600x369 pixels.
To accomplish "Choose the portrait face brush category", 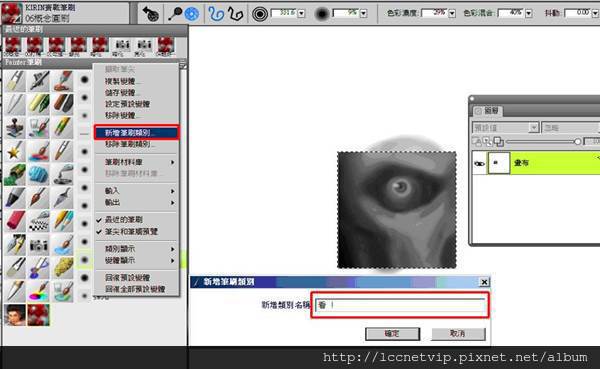I will point(15,315).
